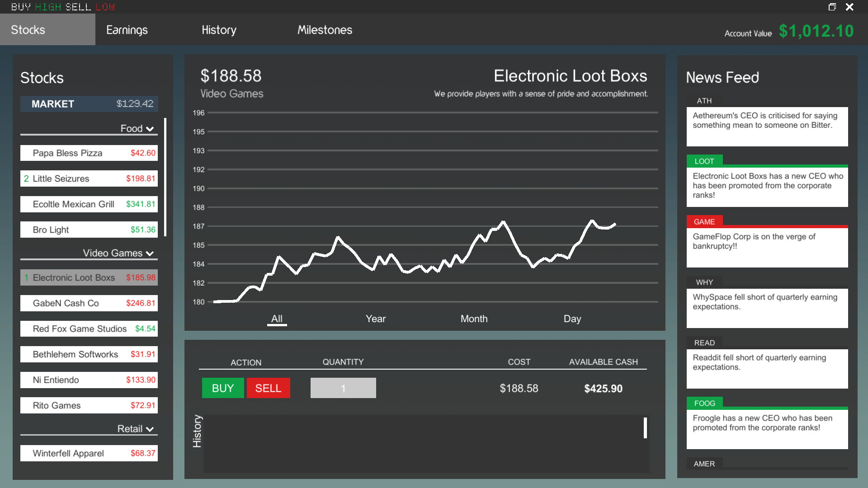Open the History tab
868x488 pixels.
point(219,30)
